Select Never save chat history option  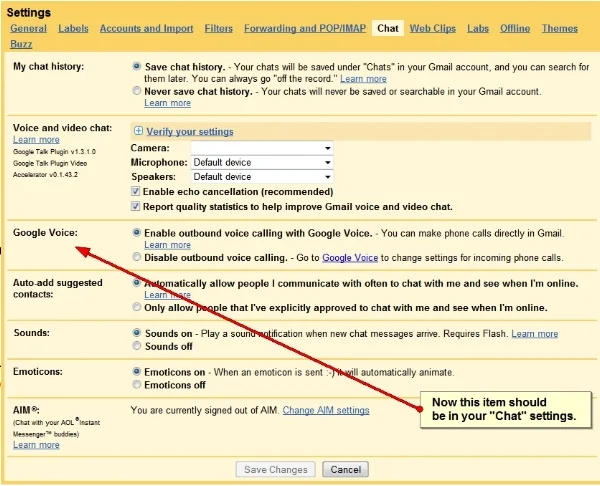pyautogui.click(x=137, y=91)
